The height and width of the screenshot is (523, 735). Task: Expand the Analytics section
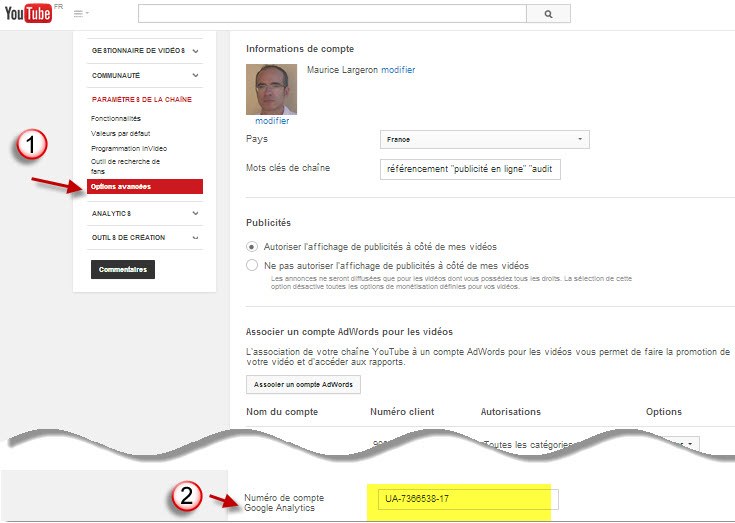[x=145, y=213]
